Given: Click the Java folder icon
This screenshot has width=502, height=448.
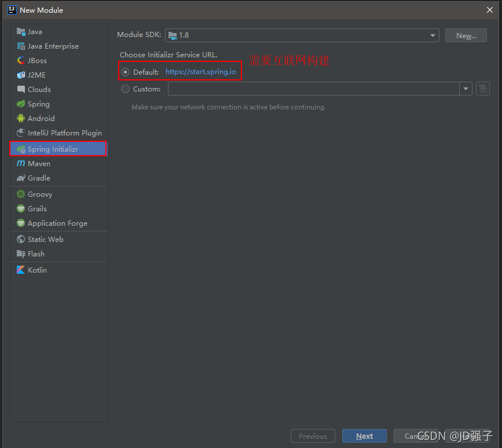Looking at the screenshot, I should 21,32.
